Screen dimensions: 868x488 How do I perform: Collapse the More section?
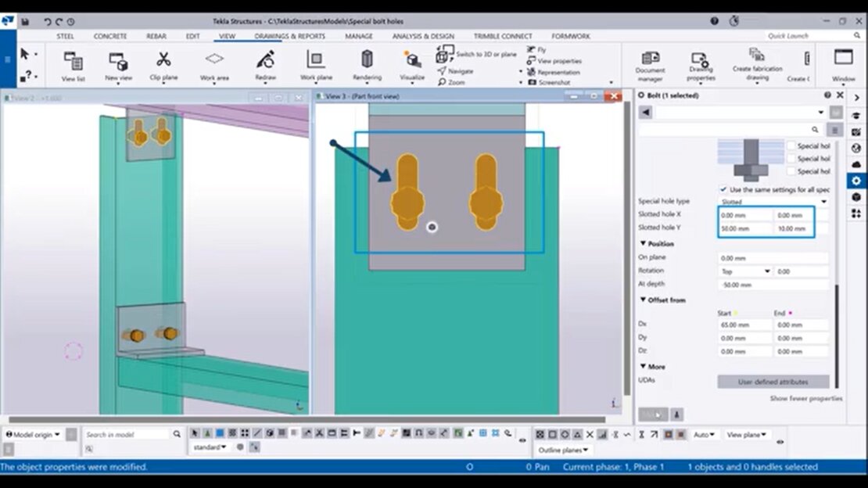click(x=643, y=366)
